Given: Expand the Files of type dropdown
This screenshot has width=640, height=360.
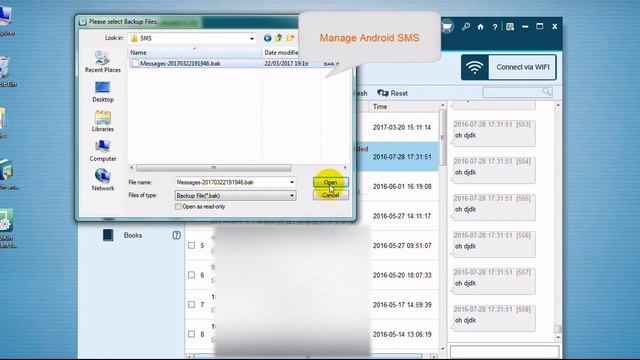Looking at the screenshot, I should point(292,196).
